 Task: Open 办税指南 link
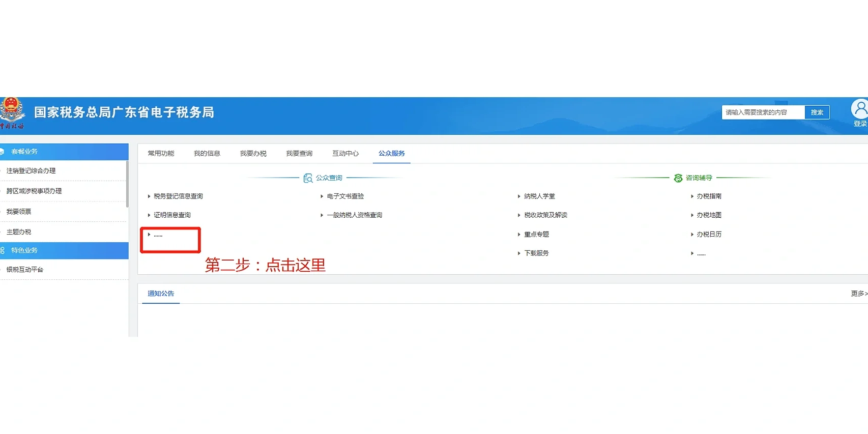click(x=709, y=196)
